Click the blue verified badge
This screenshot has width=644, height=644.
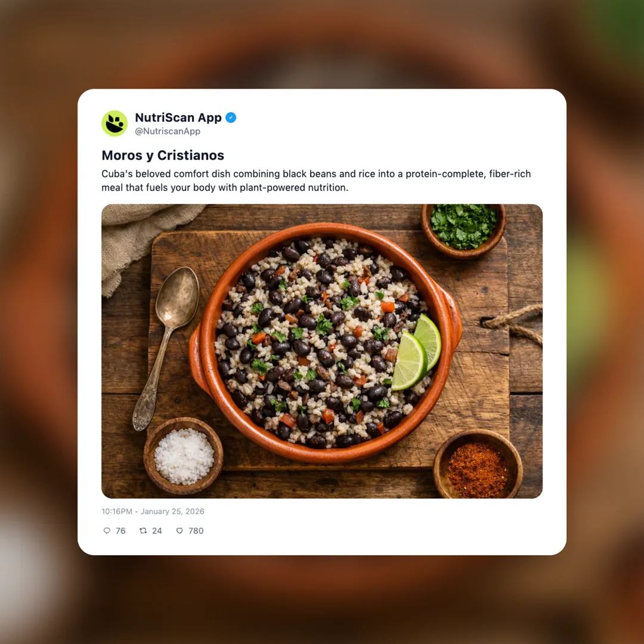click(x=231, y=117)
